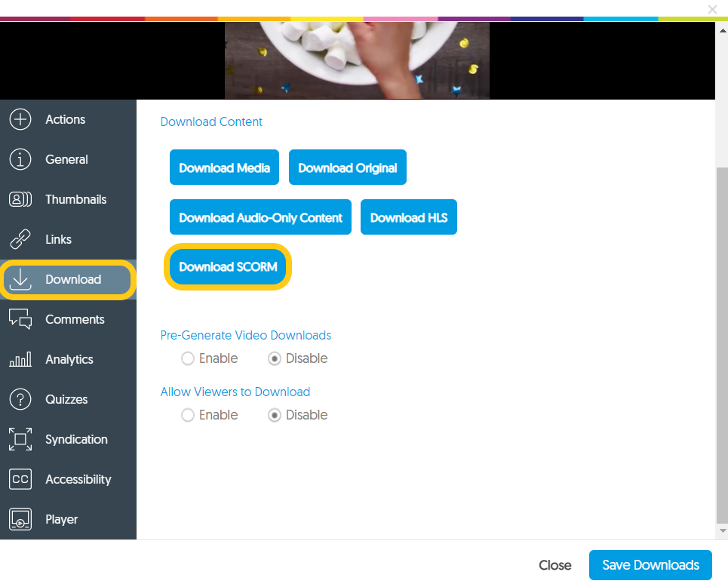Click the Download HLS button
The image size is (728, 587).
(x=409, y=217)
